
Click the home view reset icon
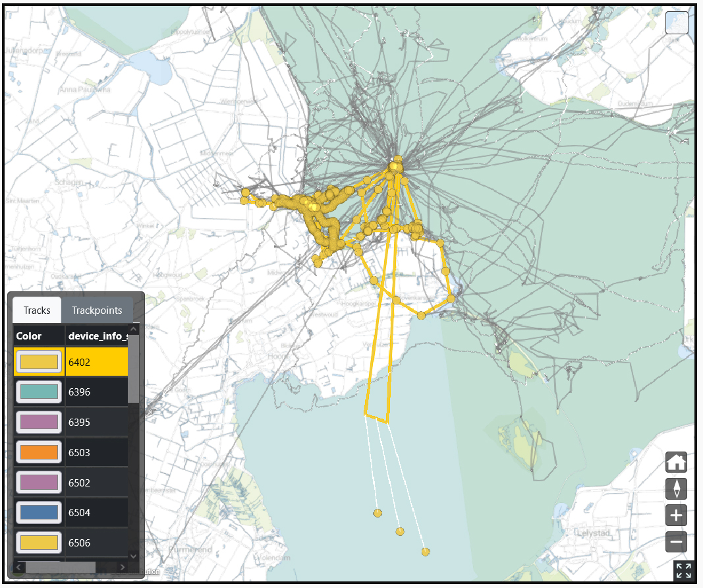(x=676, y=462)
